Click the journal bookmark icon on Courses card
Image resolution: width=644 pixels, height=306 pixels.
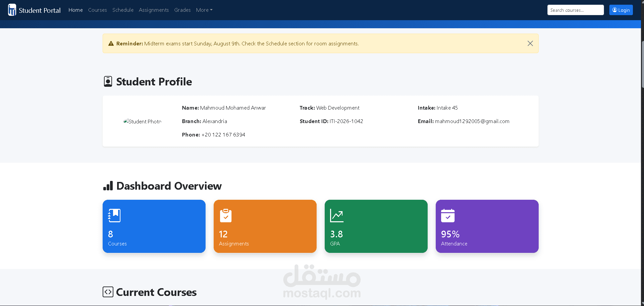[x=114, y=216]
